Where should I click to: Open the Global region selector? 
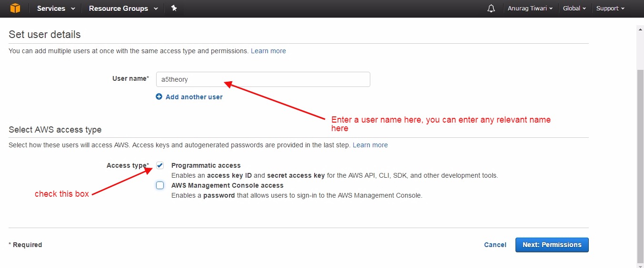tap(574, 9)
